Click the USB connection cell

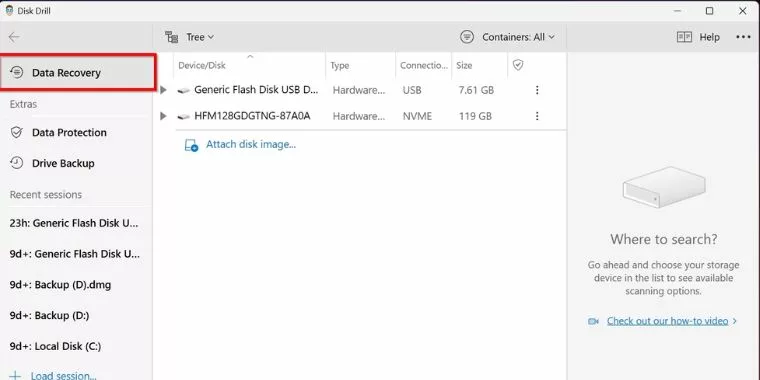point(412,90)
